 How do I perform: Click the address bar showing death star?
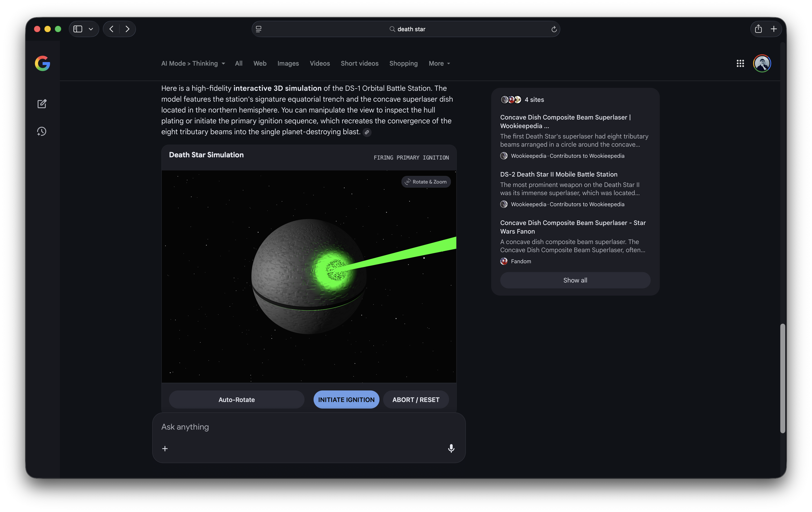click(406, 29)
